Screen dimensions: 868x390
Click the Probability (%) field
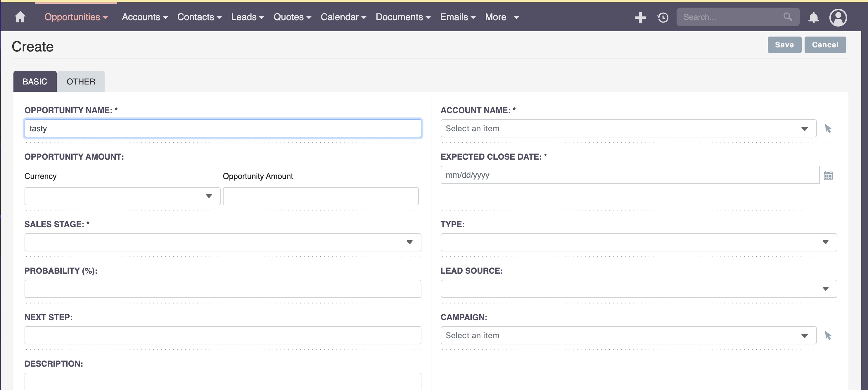click(x=223, y=289)
